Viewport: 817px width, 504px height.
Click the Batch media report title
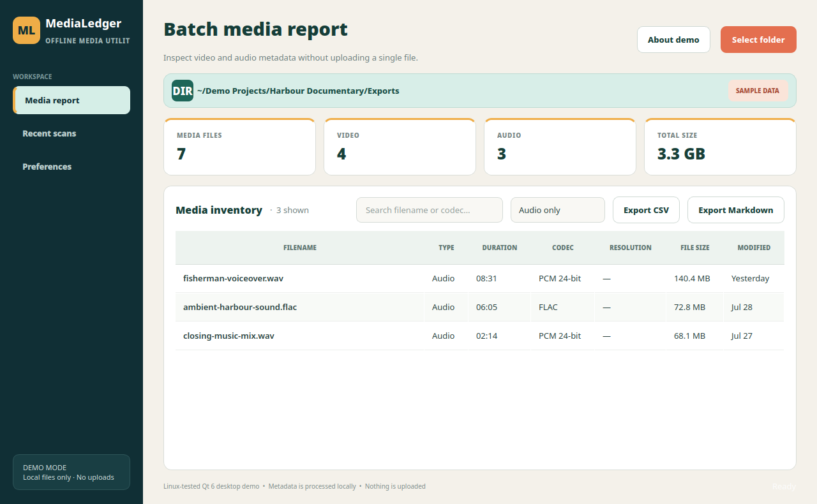256,29
